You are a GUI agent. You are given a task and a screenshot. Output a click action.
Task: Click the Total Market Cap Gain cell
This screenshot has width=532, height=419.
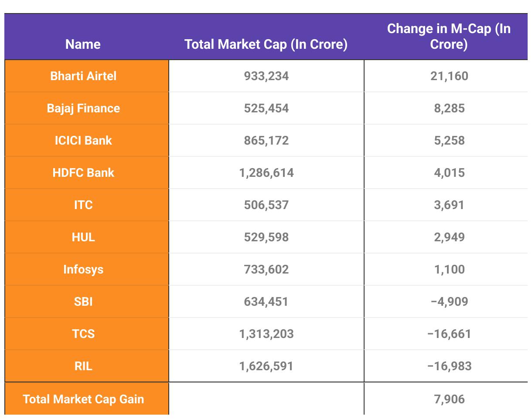coord(83,399)
